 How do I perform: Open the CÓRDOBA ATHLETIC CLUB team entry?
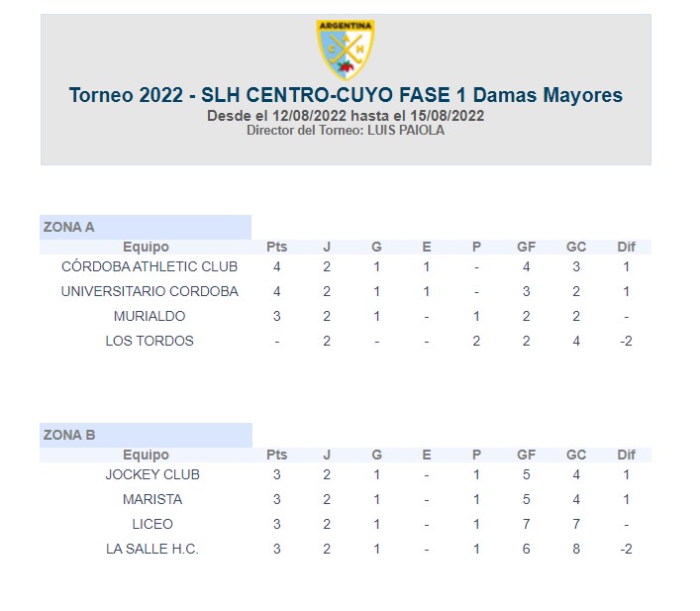click(150, 266)
